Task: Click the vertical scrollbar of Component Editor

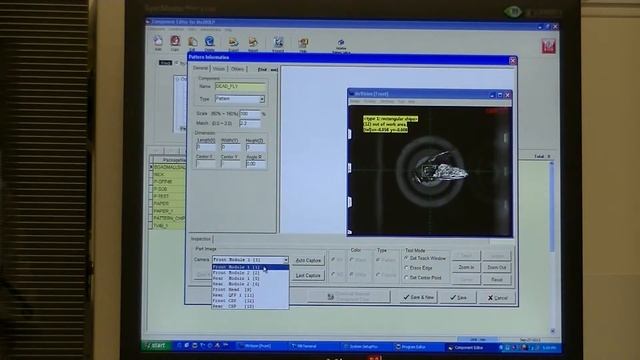Action: tap(552, 247)
